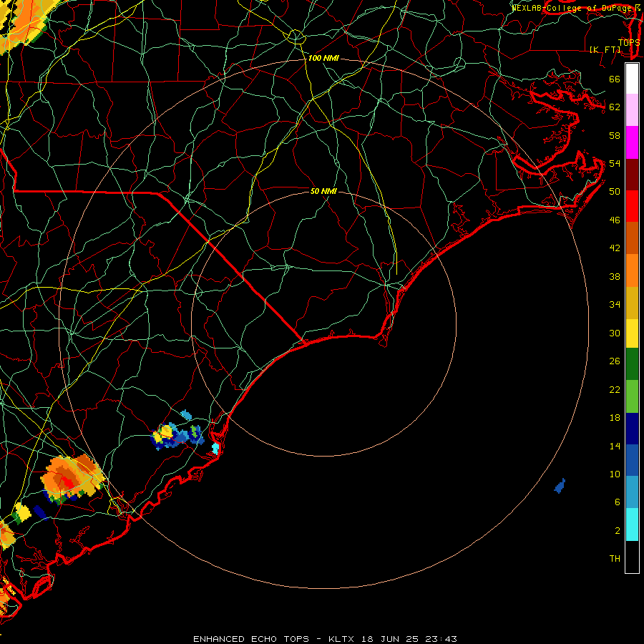The image size is (644, 644).
Task: Click the 'TOPS' legend title
Action: tap(629, 42)
